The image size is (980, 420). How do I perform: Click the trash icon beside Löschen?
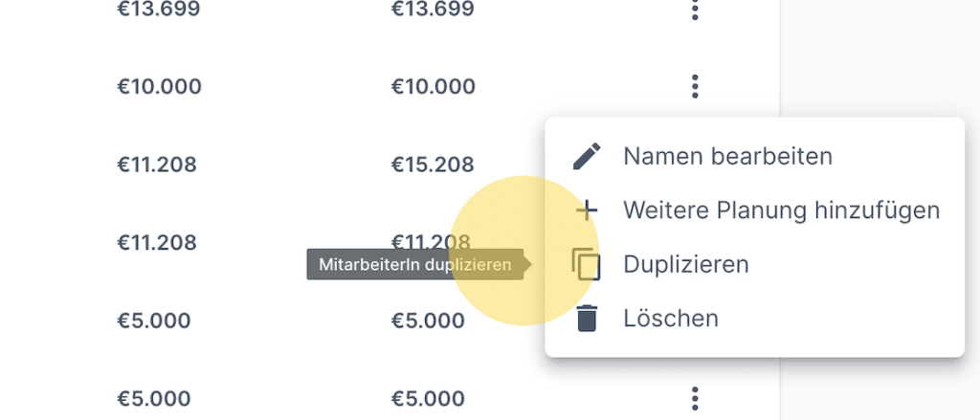point(586,318)
